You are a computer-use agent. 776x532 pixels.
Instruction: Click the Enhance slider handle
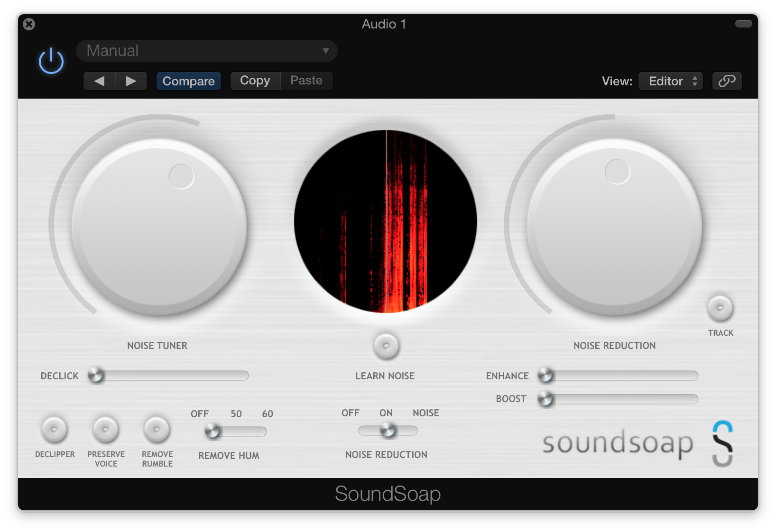coord(546,376)
